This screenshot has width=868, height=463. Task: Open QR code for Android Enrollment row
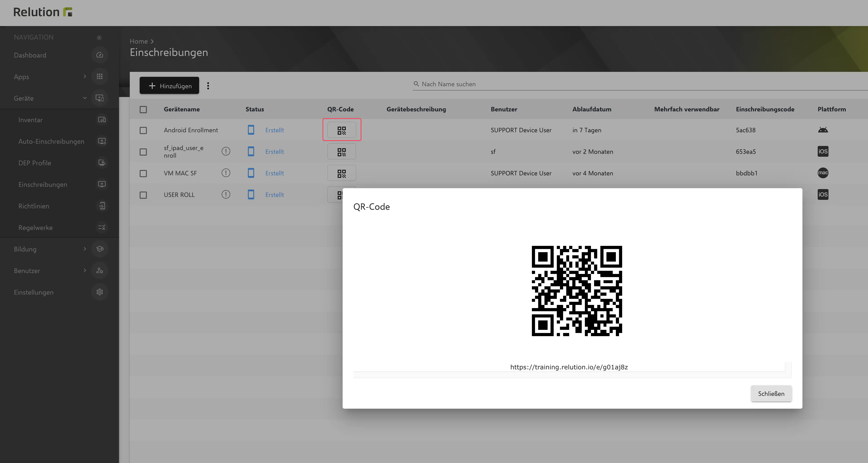click(x=341, y=130)
